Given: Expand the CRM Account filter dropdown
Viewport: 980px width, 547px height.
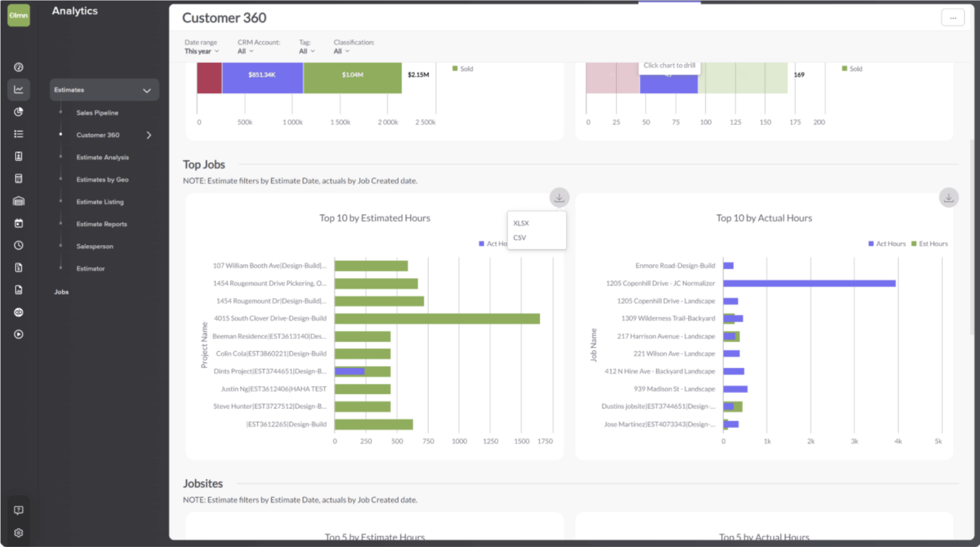Looking at the screenshot, I should tap(245, 51).
